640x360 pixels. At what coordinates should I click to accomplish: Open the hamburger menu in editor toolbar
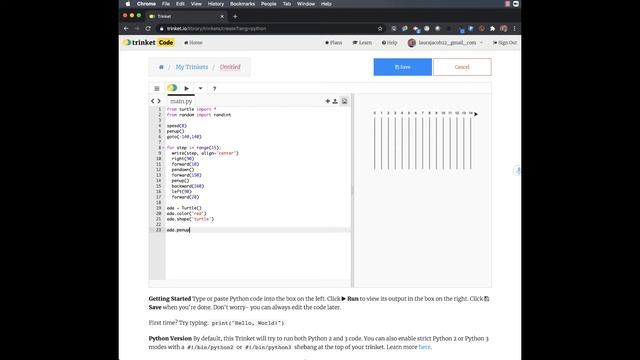click(x=157, y=88)
